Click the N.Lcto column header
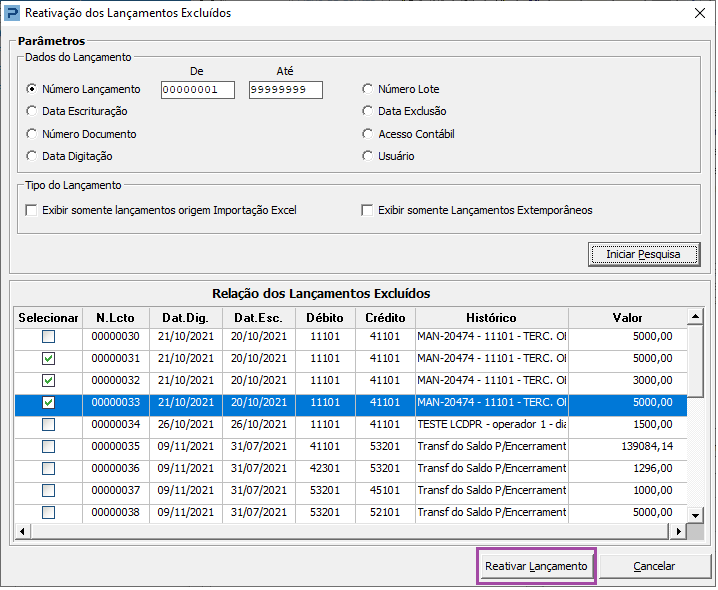Viewport: 718px width, 590px height. coord(115,318)
